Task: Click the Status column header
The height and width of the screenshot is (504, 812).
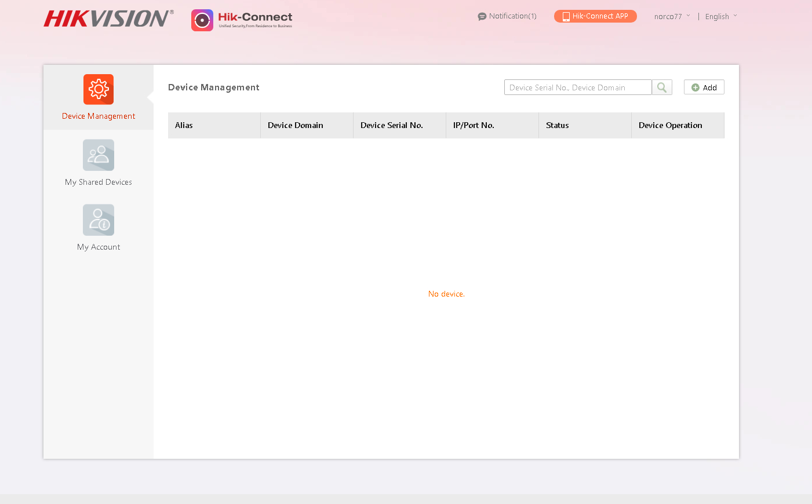Action: (557, 125)
